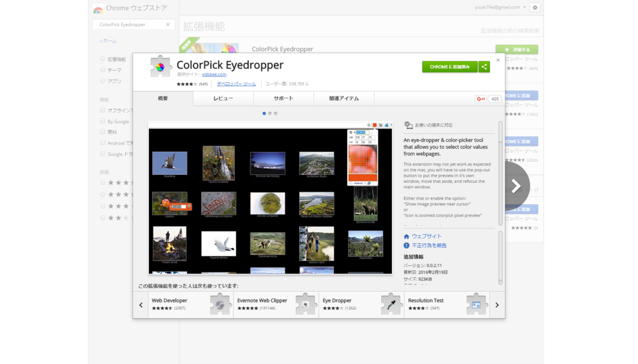Click the Web Developer related item title

click(169, 300)
